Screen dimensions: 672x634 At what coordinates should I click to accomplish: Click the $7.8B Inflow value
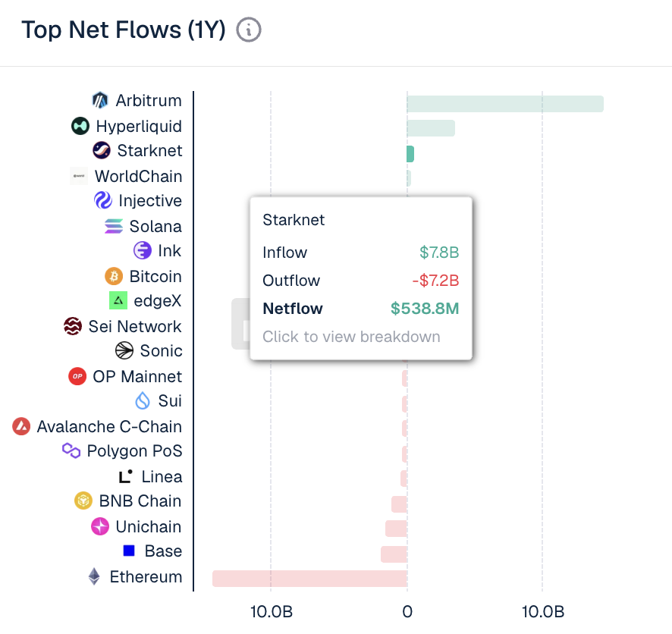coord(439,253)
